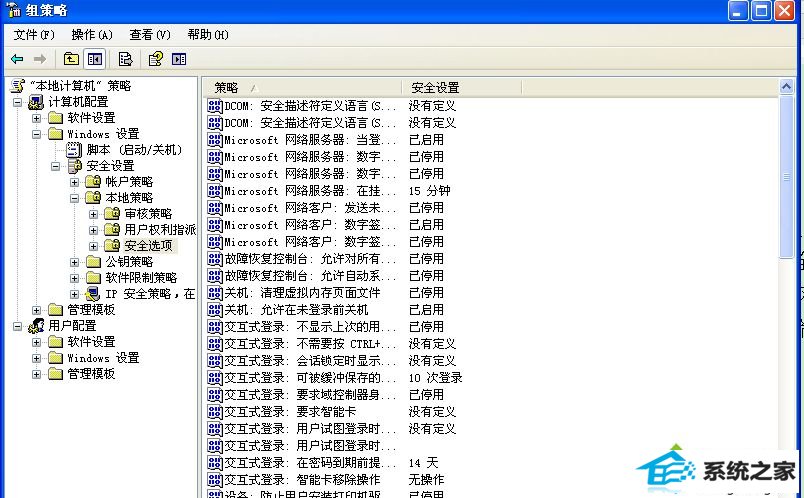This screenshot has width=804, height=498.
Task: Open the 操作(A) menu
Action: [92, 35]
